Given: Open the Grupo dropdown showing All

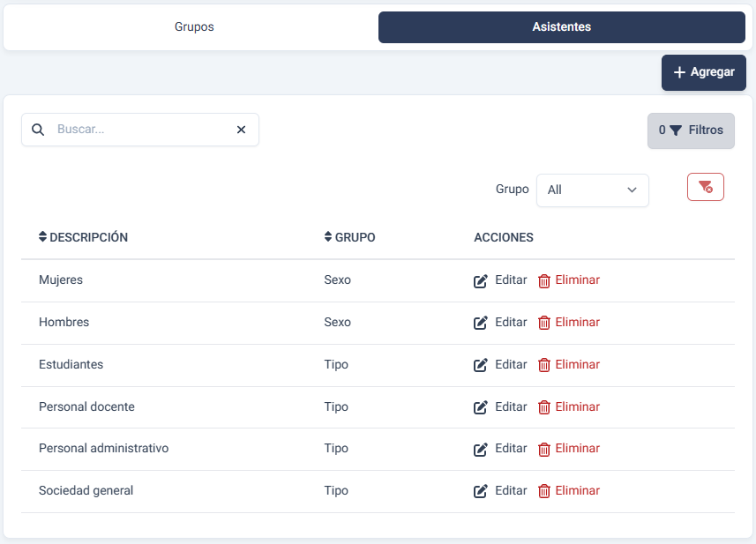Looking at the screenshot, I should tap(592, 190).
